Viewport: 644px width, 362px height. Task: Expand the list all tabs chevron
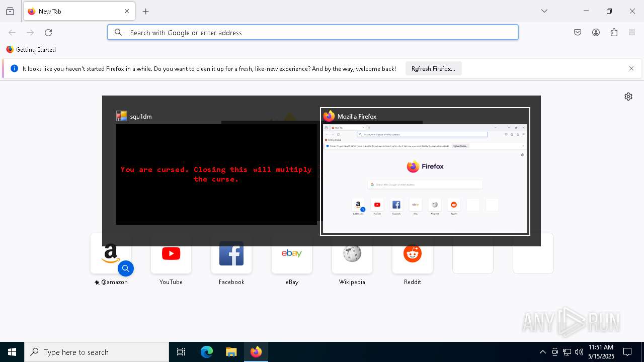[544, 11]
